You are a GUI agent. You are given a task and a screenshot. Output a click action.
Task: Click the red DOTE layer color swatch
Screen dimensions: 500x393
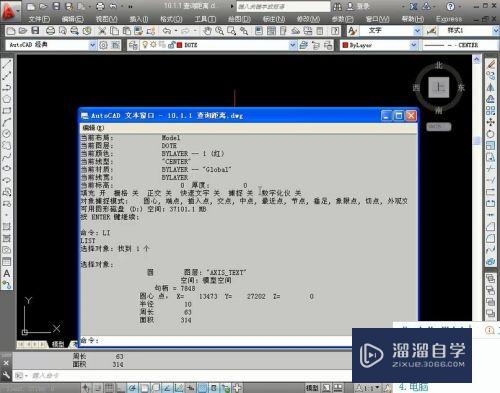click(x=180, y=45)
